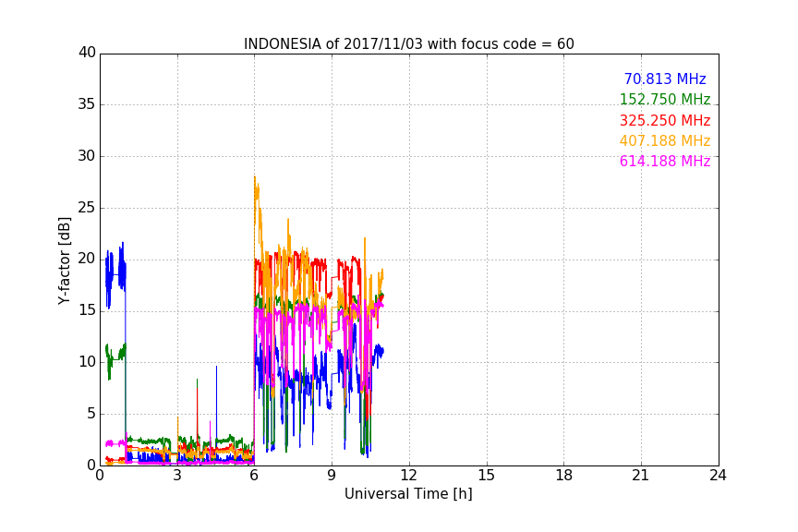Click the x-axis tick label 3
Screen dimensions: 798x532
pos(177,476)
